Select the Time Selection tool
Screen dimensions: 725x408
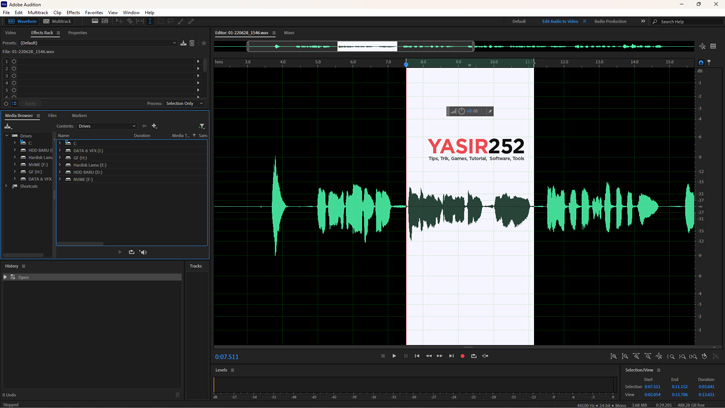tap(150, 21)
